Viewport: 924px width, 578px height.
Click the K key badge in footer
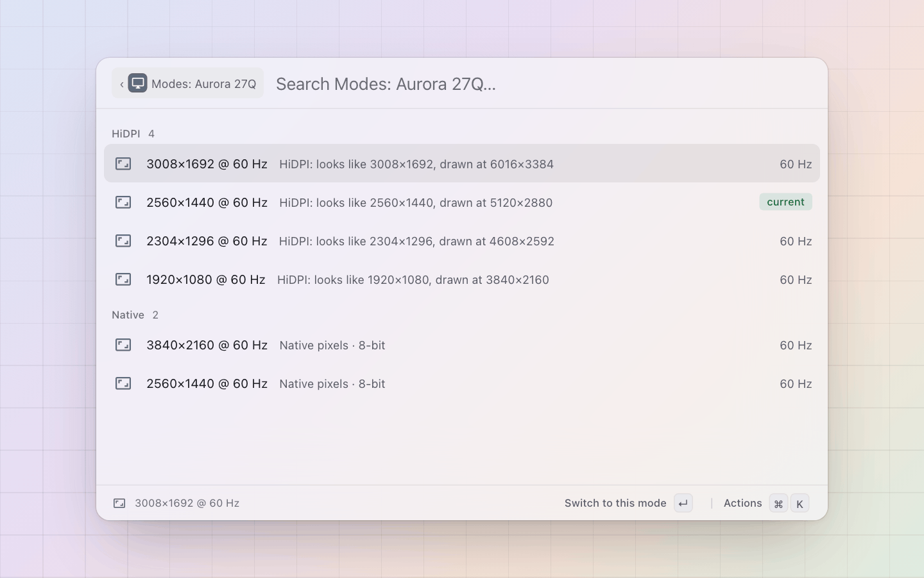pyautogui.click(x=800, y=504)
